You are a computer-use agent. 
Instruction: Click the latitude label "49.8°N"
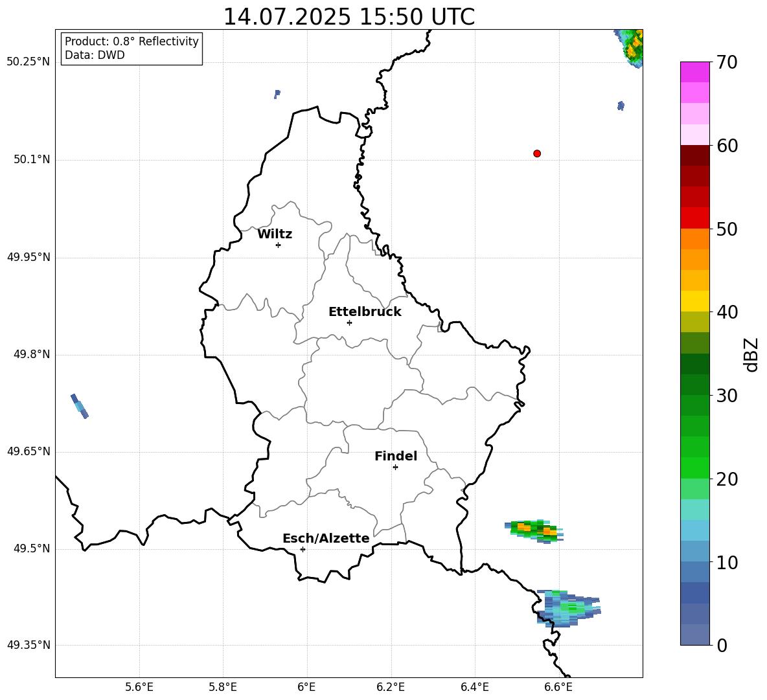pyautogui.click(x=32, y=354)
